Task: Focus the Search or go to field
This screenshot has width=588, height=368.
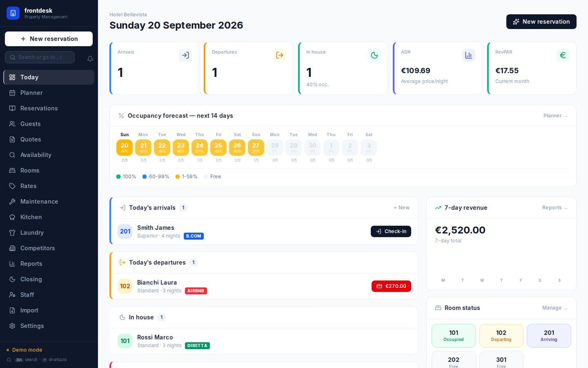Action: [x=40, y=57]
